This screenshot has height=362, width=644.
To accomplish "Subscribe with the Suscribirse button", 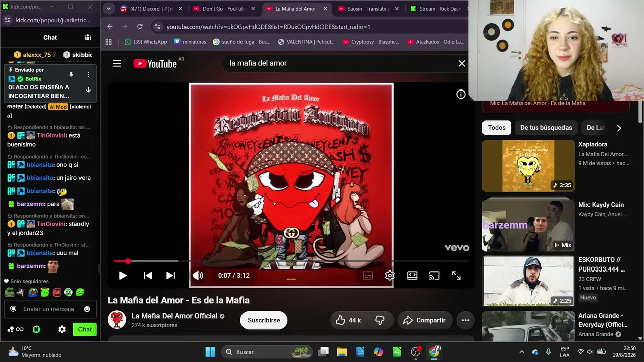I will [x=264, y=320].
